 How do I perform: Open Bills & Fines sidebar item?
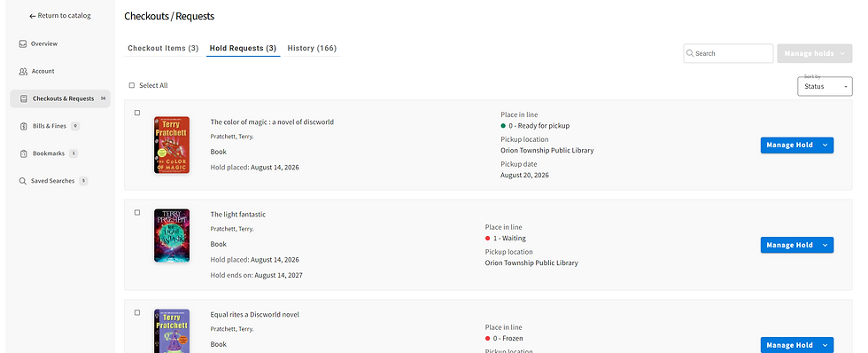coord(50,126)
